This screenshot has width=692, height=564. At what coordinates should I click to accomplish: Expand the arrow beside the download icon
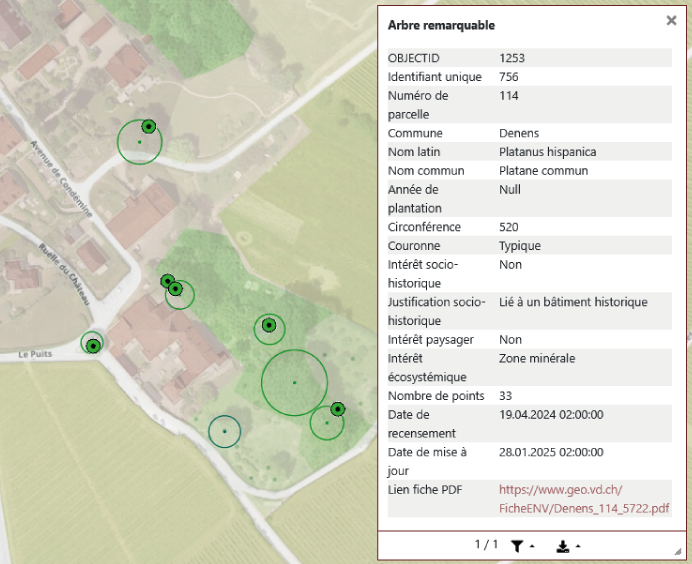click(578, 546)
